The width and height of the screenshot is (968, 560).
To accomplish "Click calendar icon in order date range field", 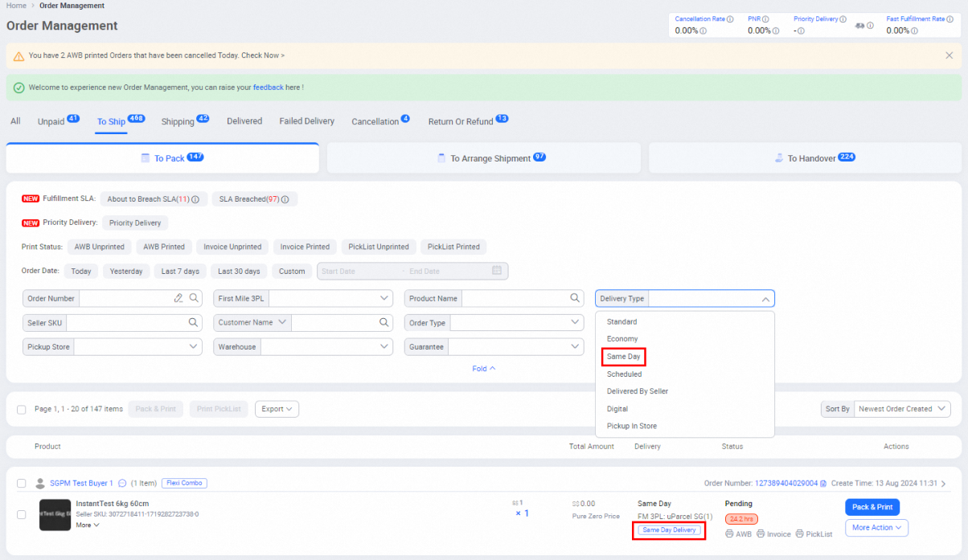I will [497, 271].
